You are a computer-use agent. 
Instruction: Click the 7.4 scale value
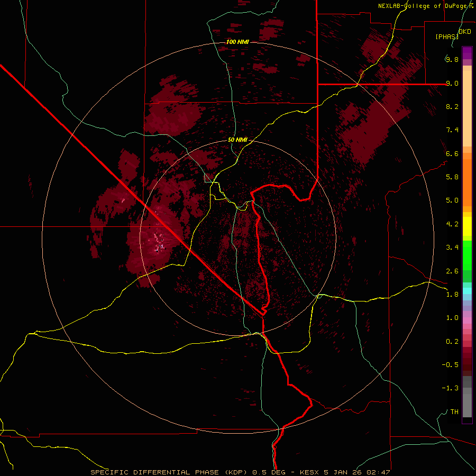click(x=452, y=130)
